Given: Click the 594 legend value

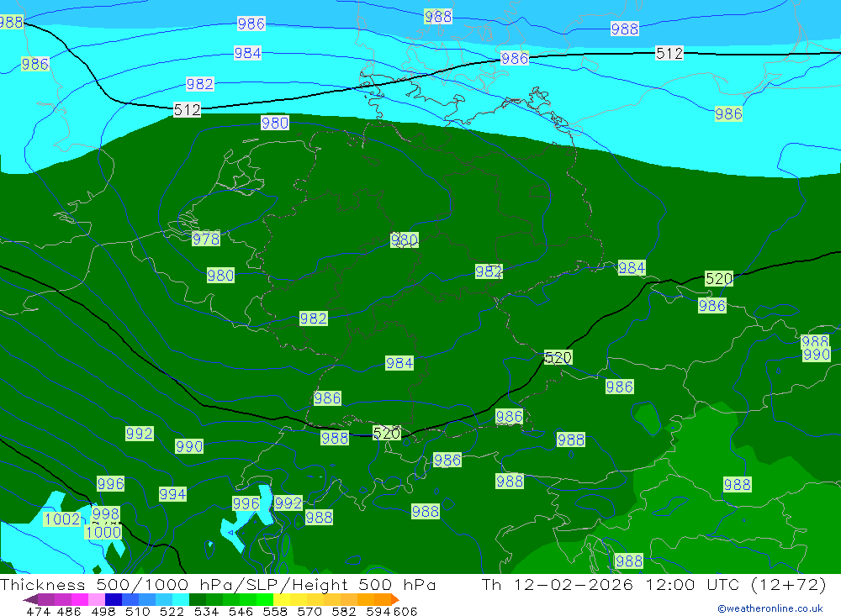Looking at the screenshot, I should coord(378,611).
